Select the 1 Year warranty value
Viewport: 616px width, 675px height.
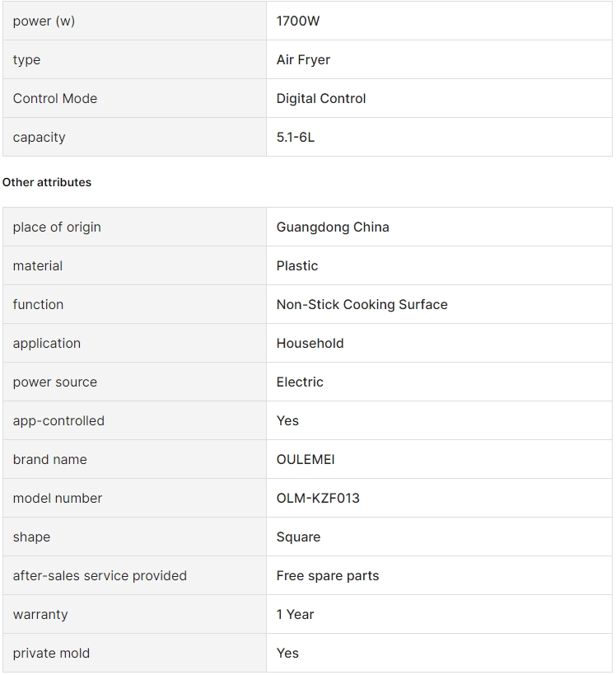[x=295, y=615]
